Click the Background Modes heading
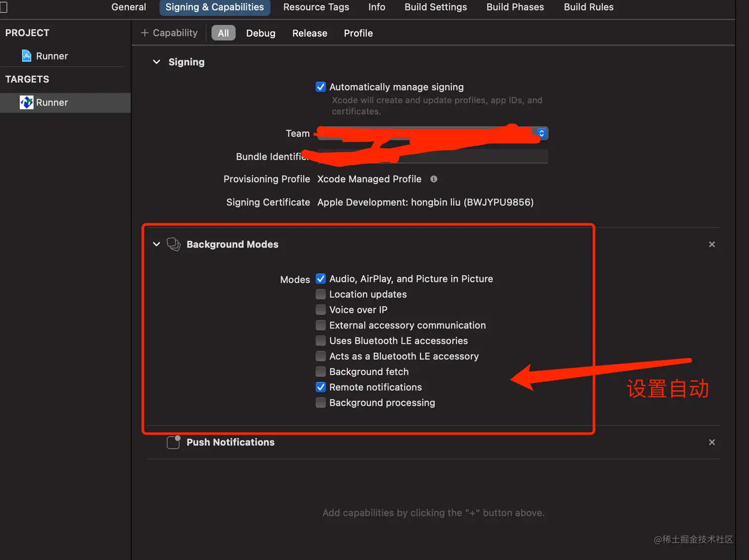This screenshot has width=749, height=560. [232, 244]
